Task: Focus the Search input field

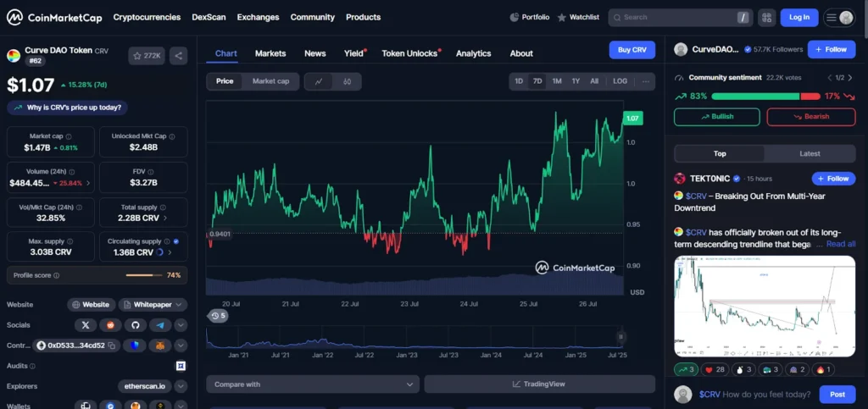Action: [680, 17]
